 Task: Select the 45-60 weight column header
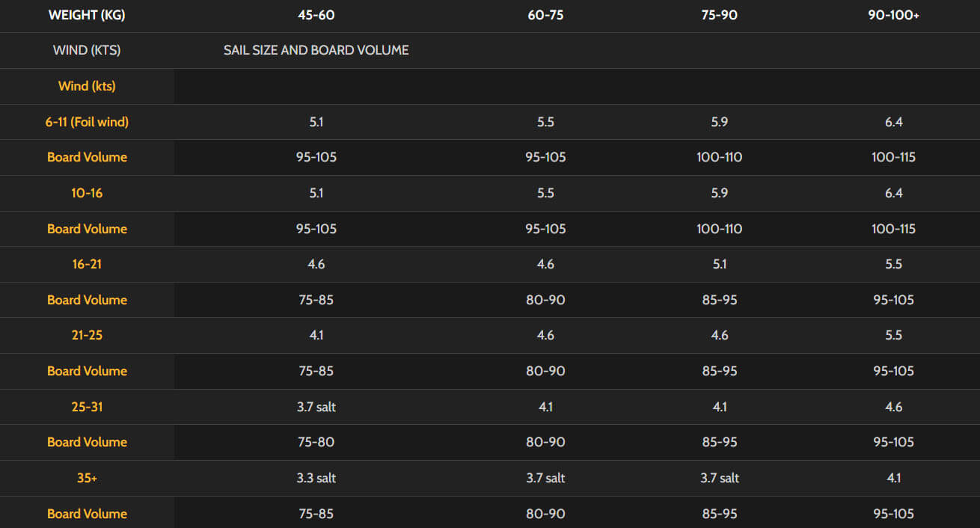click(x=316, y=15)
